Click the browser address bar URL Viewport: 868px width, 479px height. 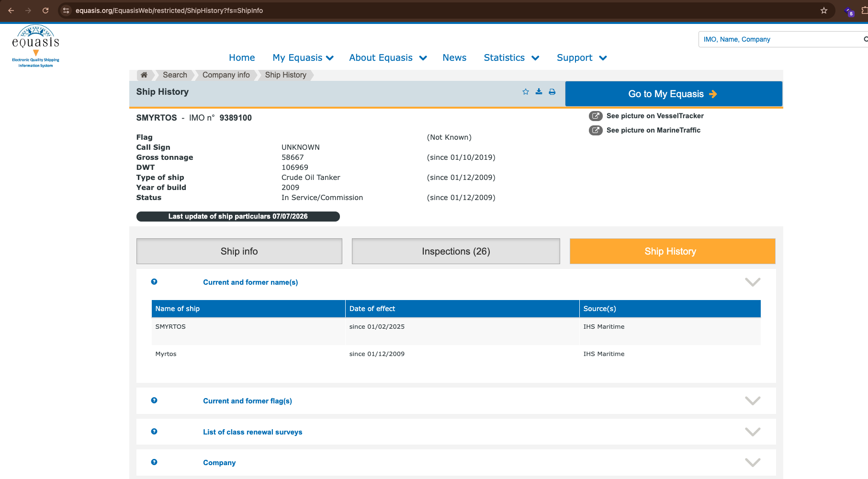[x=169, y=11]
